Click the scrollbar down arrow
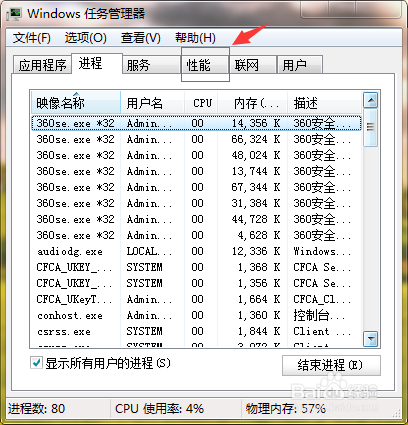Screen dimensions: 408x425 pyautogui.click(x=370, y=339)
